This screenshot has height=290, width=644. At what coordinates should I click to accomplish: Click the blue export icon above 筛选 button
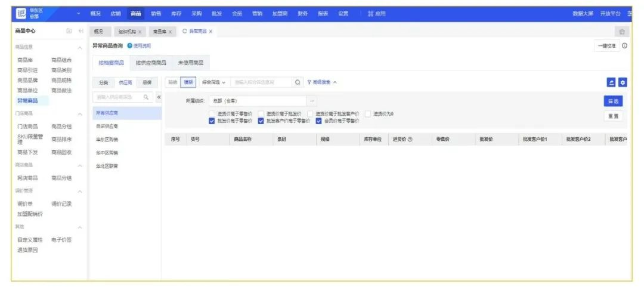611,83
